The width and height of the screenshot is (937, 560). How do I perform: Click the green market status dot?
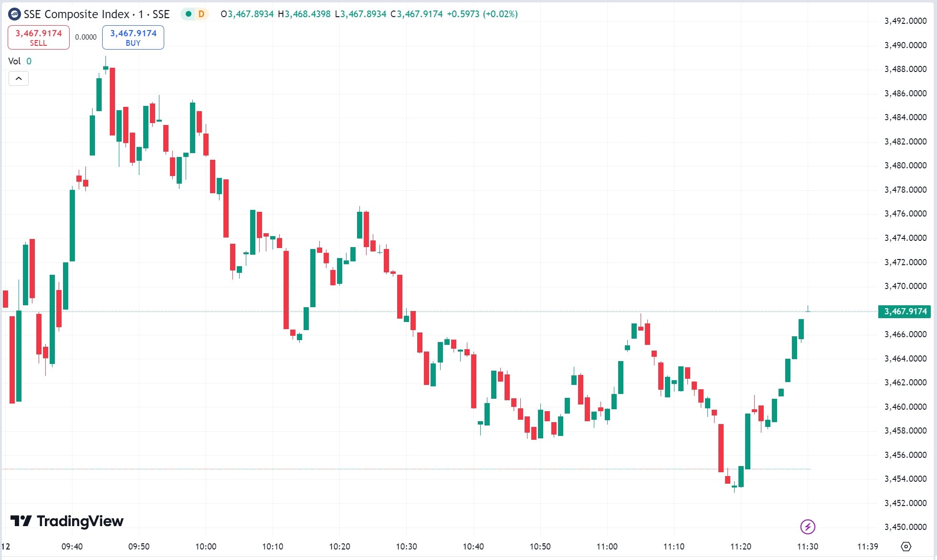(x=189, y=14)
